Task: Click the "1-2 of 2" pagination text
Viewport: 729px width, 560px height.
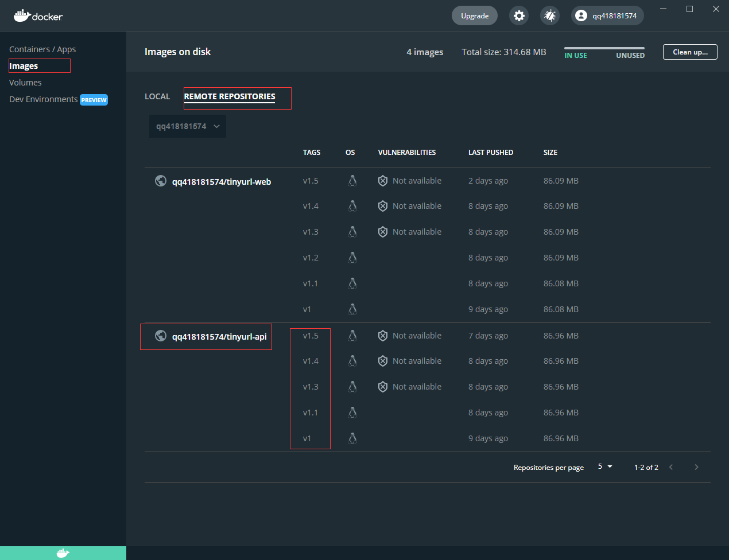Action: pyautogui.click(x=646, y=468)
